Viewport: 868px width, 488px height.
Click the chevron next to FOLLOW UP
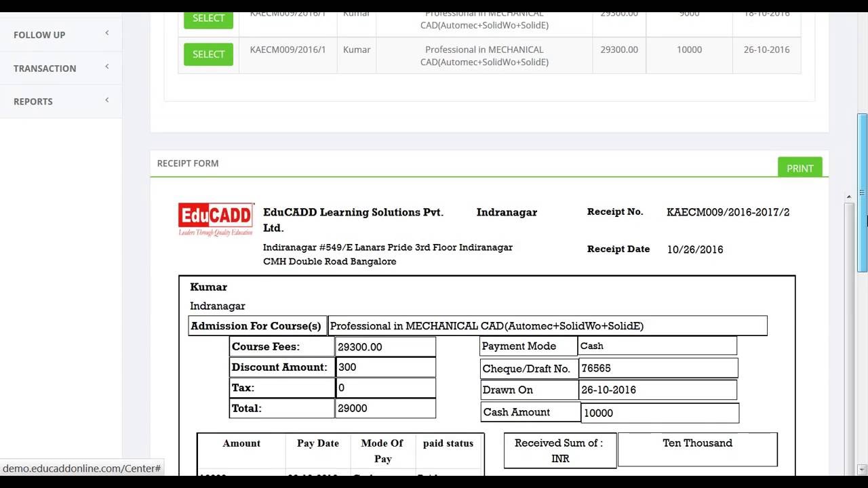106,33
